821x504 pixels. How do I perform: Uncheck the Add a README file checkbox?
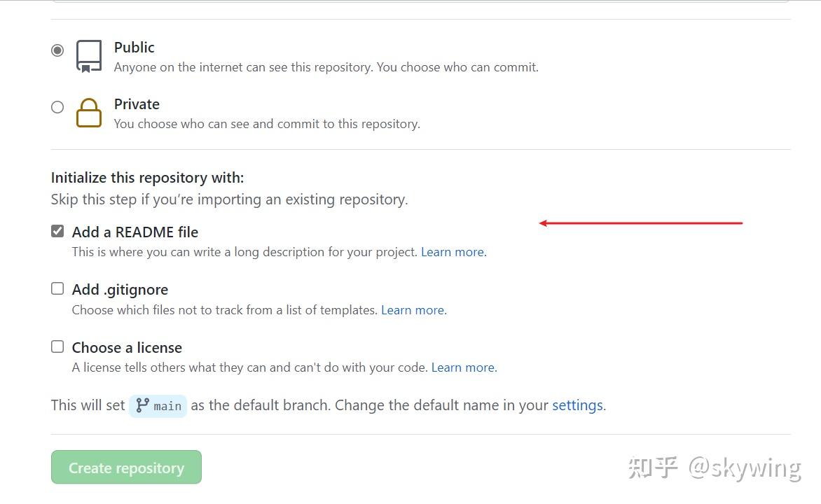tap(57, 232)
